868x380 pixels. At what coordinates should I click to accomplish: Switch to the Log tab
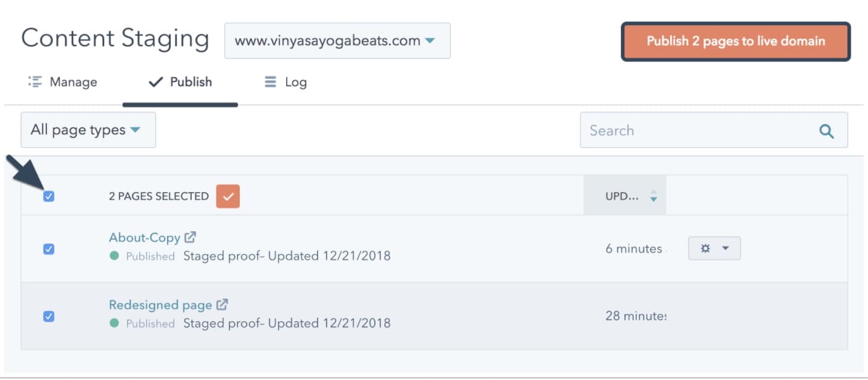tap(295, 82)
